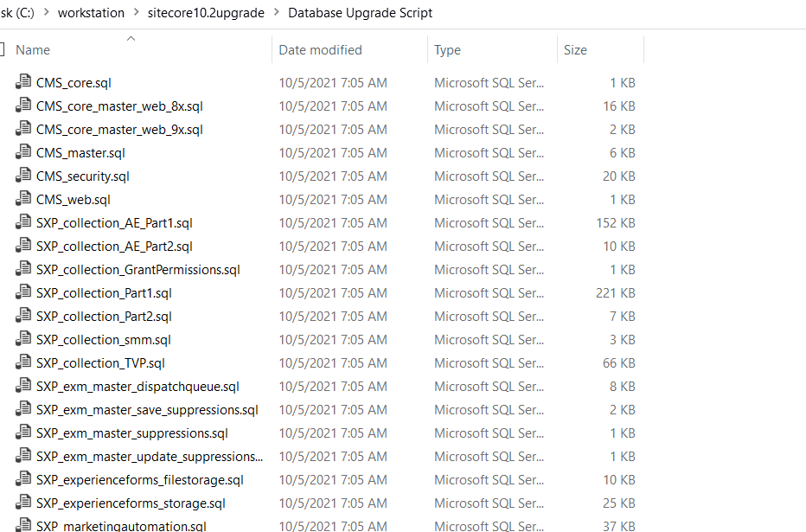Click the SXP_exm_master_dispatchqueue.sql file icon
This screenshot has height=532, width=806.
[x=23, y=386]
